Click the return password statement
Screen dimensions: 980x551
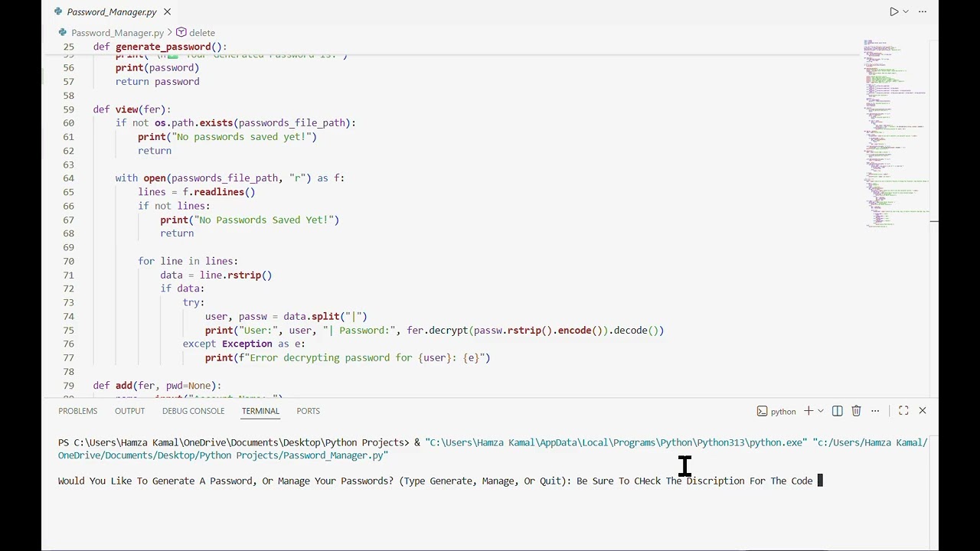tap(157, 82)
